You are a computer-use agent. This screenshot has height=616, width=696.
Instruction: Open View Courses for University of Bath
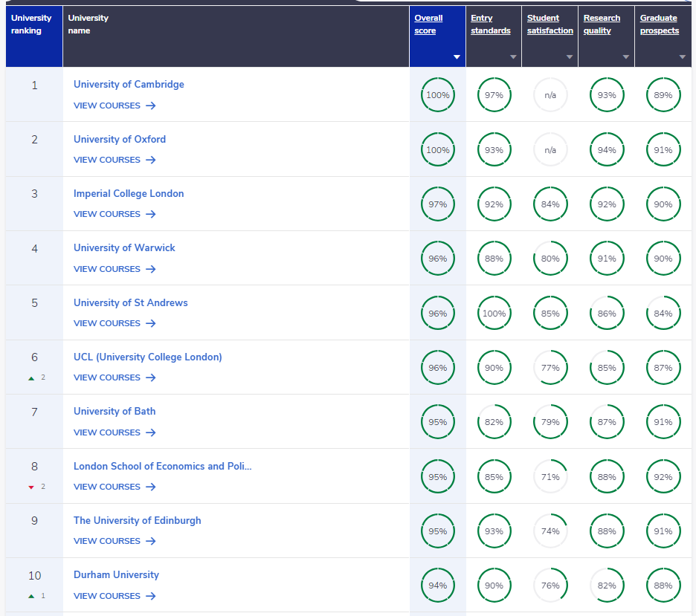pyautogui.click(x=107, y=432)
